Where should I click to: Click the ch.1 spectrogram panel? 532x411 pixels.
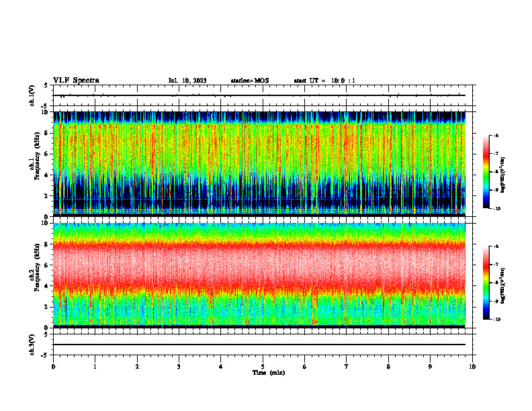coord(259,164)
